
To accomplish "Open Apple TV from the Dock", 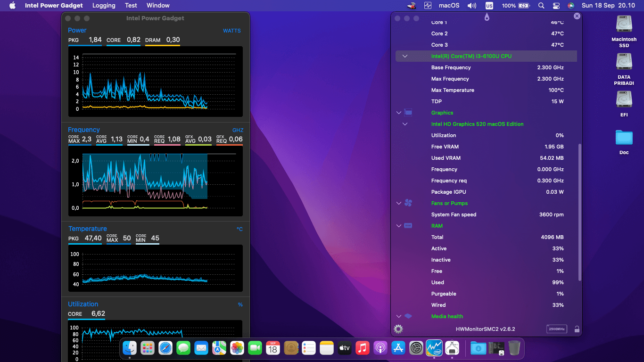I will click(345, 348).
